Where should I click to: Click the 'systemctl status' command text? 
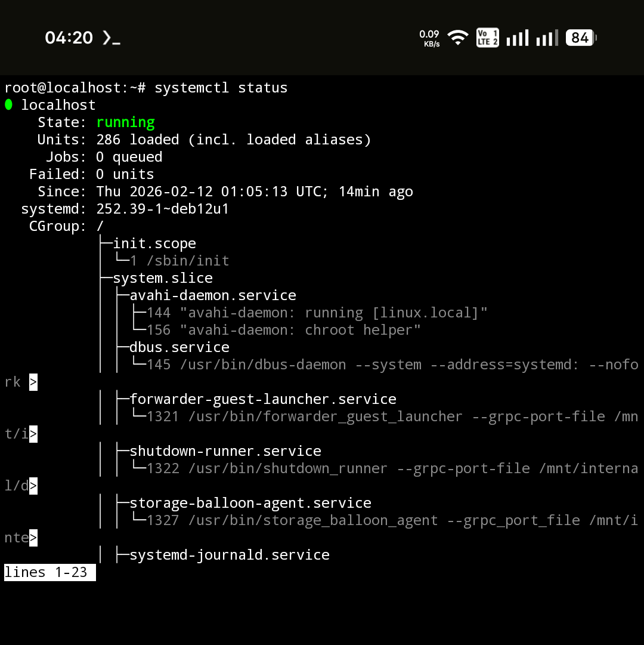point(221,88)
